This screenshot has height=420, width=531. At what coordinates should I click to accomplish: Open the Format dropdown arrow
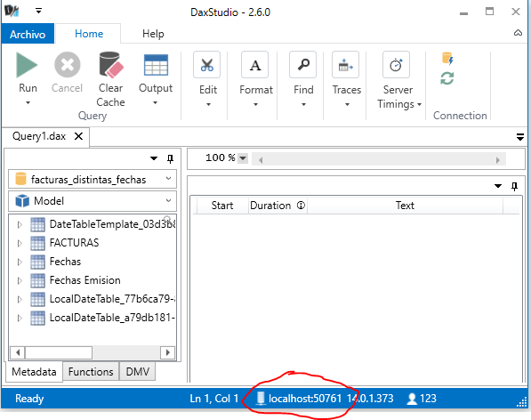(x=255, y=105)
